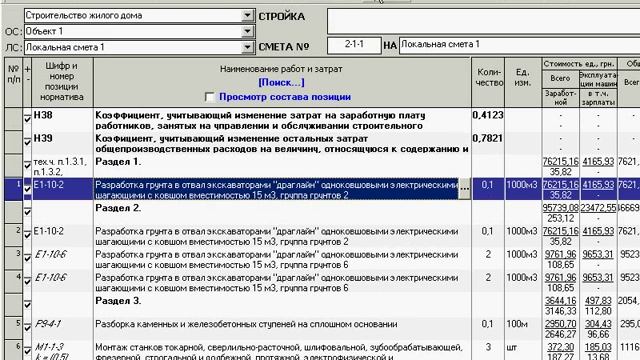640x360 pixels.
Task: Click the ellipsis button in selected row
Action: pyautogui.click(x=464, y=189)
